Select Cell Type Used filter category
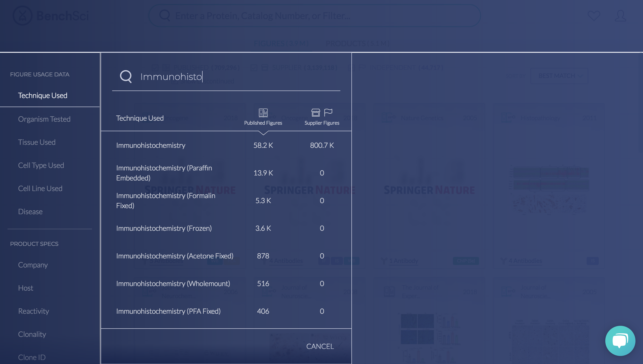 click(41, 165)
